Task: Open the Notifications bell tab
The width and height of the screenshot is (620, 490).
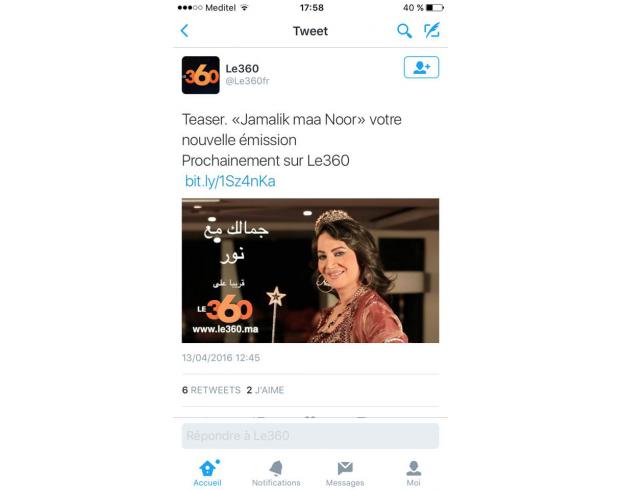Action: click(x=276, y=473)
